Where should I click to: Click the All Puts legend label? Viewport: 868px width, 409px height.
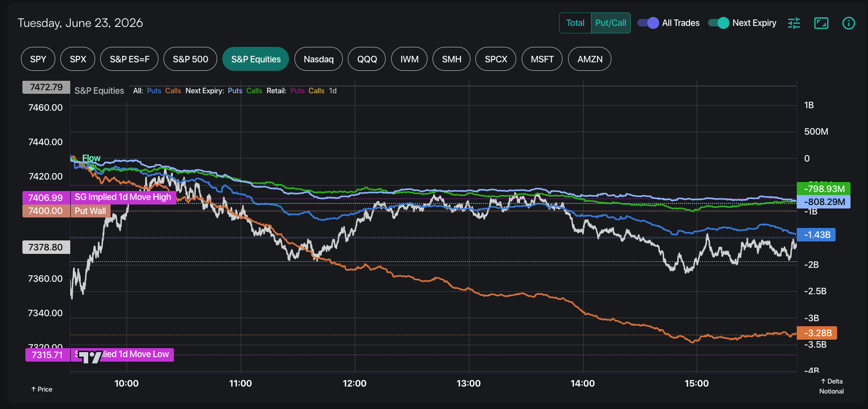click(154, 91)
